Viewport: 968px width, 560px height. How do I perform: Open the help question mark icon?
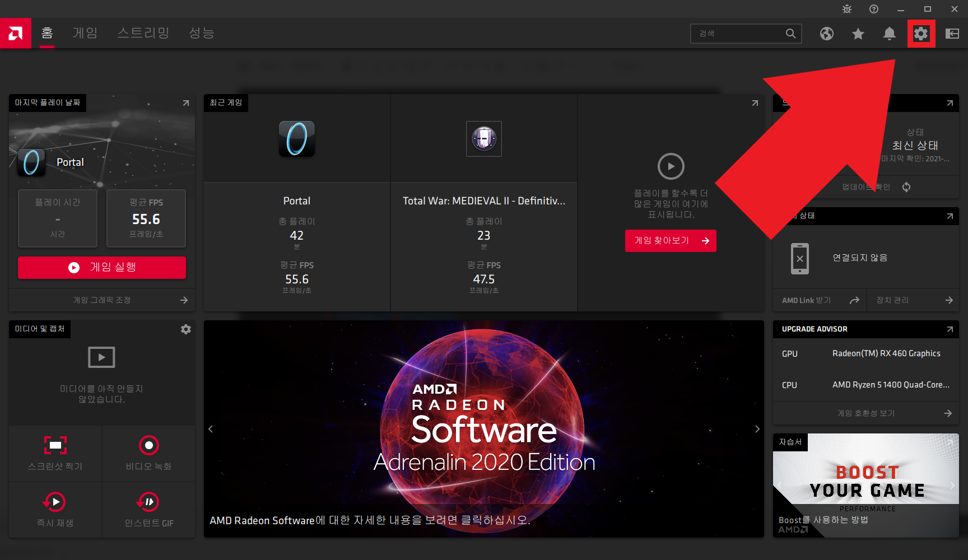point(874,9)
